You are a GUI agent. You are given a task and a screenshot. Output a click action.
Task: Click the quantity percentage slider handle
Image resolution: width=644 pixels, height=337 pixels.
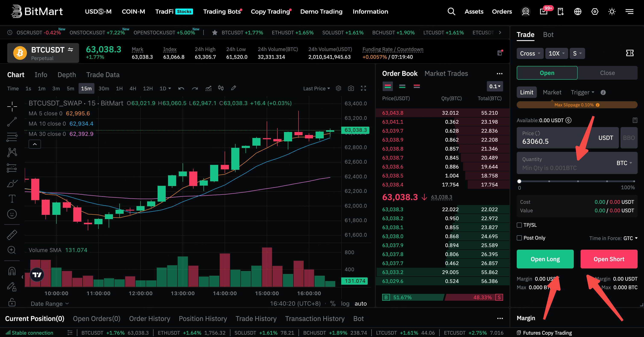[x=519, y=181]
